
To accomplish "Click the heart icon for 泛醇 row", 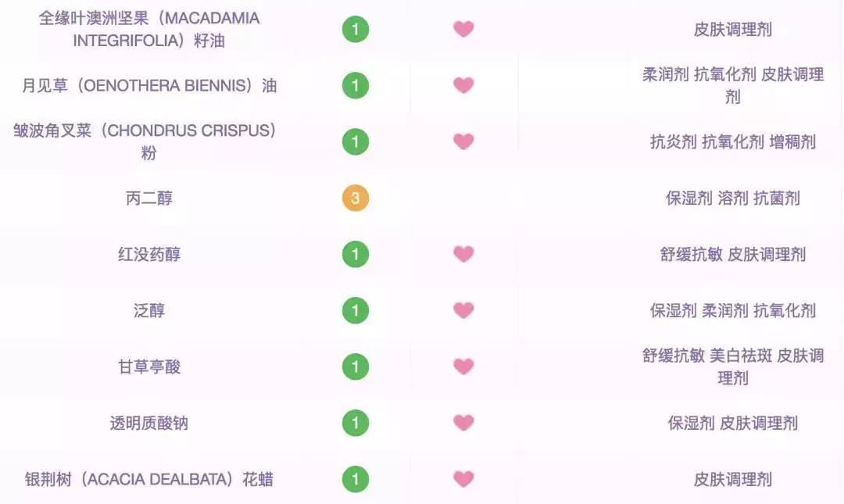I will tap(463, 310).
